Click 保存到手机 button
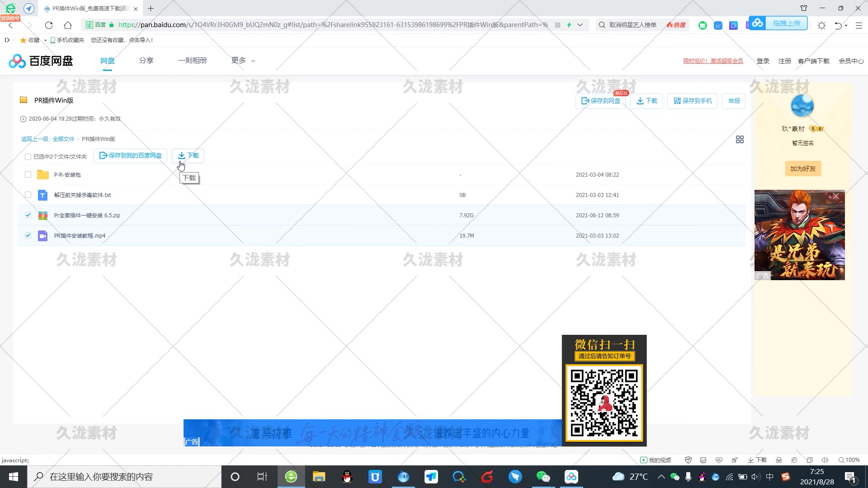The width and height of the screenshot is (868, 488). click(692, 101)
